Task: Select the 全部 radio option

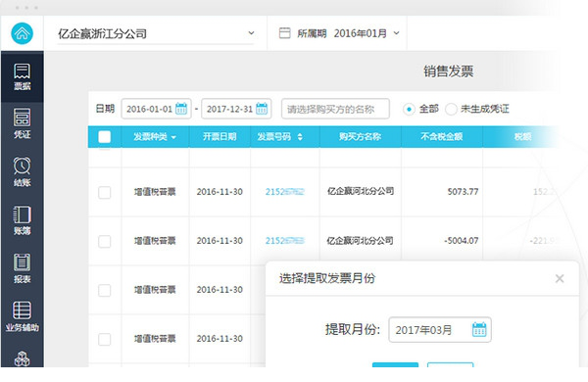Action: point(409,109)
